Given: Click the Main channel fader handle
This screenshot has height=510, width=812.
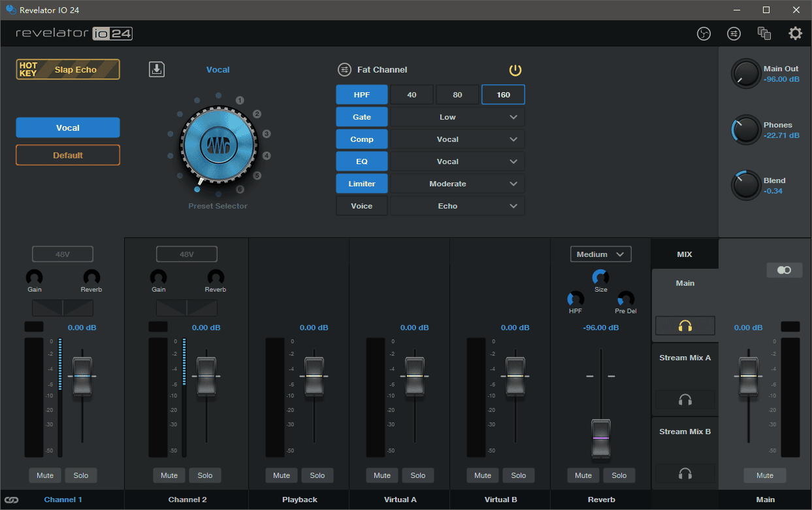Looking at the screenshot, I should [x=748, y=377].
